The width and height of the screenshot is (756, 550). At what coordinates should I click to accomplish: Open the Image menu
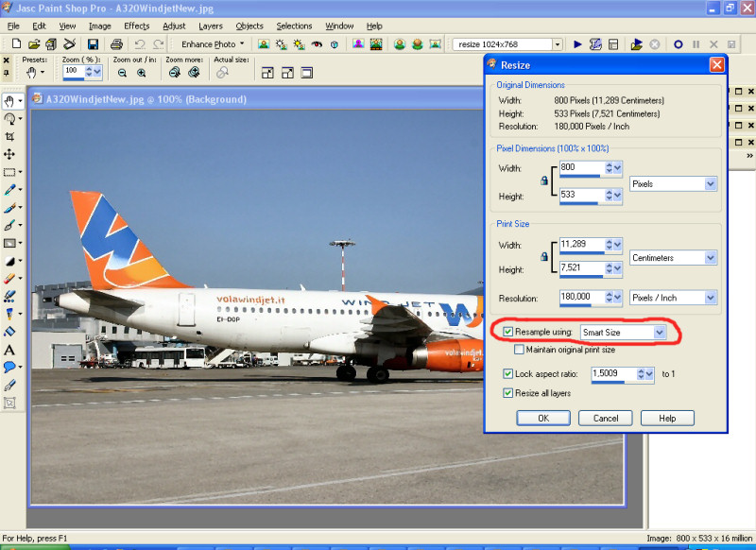[x=100, y=26]
